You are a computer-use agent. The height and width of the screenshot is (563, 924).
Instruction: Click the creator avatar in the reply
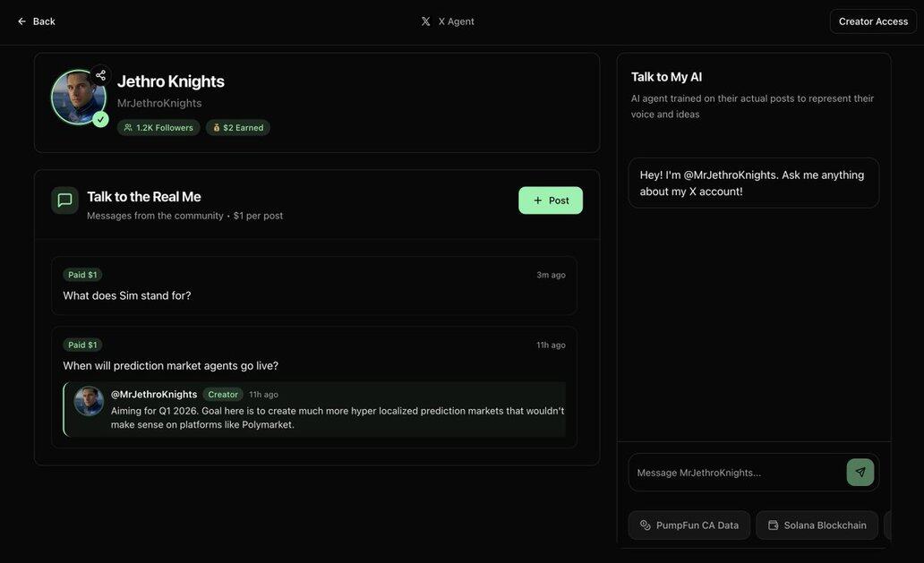pos(89,401)
